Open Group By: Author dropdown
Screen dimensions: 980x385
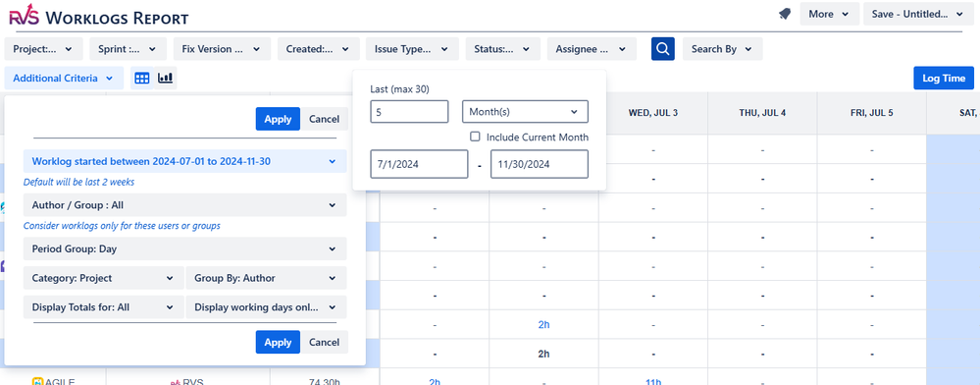[x=266, y=278]
